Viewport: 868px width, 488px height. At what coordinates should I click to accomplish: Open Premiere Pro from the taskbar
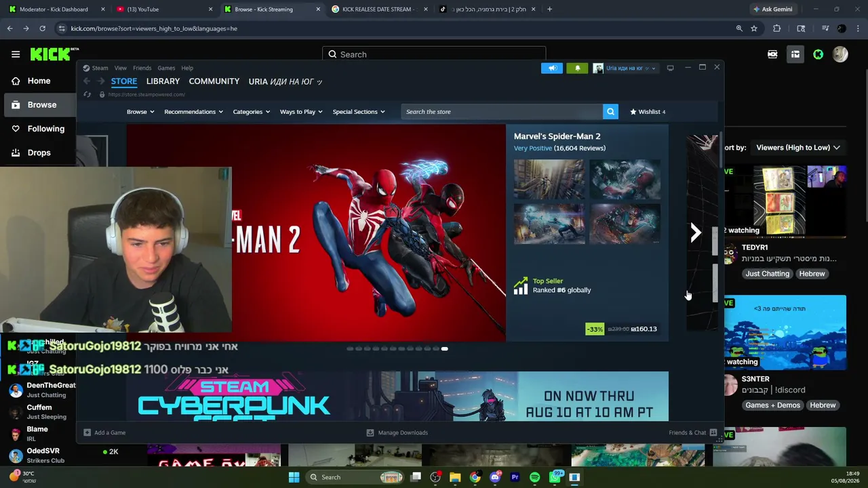tap(515, 477)
